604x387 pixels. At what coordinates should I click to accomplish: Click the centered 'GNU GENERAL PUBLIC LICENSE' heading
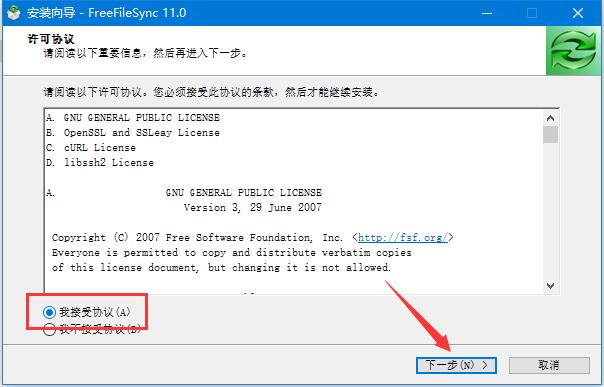click(244, 193)
